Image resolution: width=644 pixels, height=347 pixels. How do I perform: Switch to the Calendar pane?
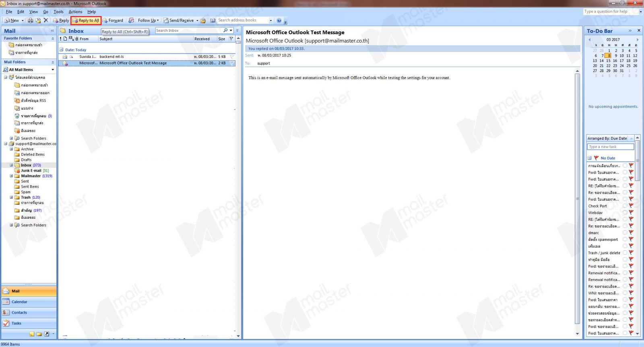(x=29, y=302)
